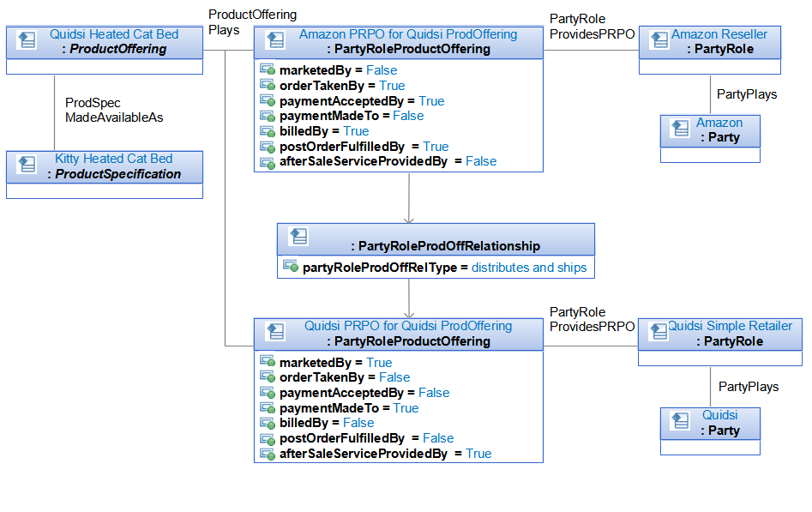Select the Quidsi Simple Retailer object icon

coord(659,332)
